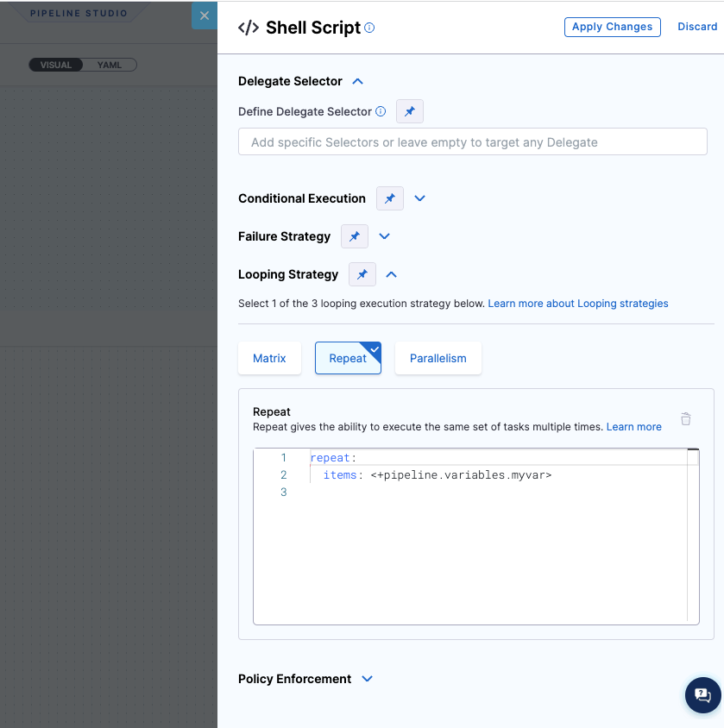This screenshot has width=724, height=728.
Task: Close the Shell Script side panel
Action: [205, 16]
